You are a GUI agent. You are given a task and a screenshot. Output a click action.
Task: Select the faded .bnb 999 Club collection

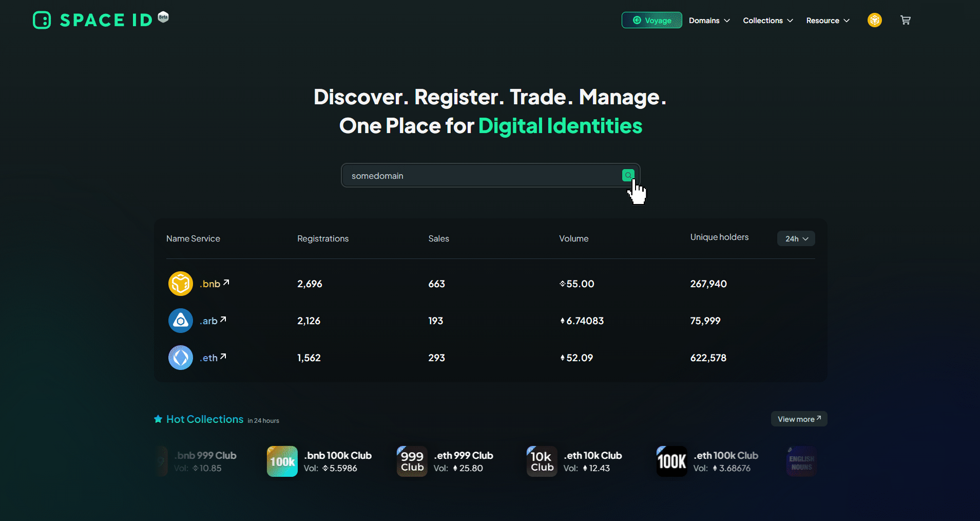point(205,455)
